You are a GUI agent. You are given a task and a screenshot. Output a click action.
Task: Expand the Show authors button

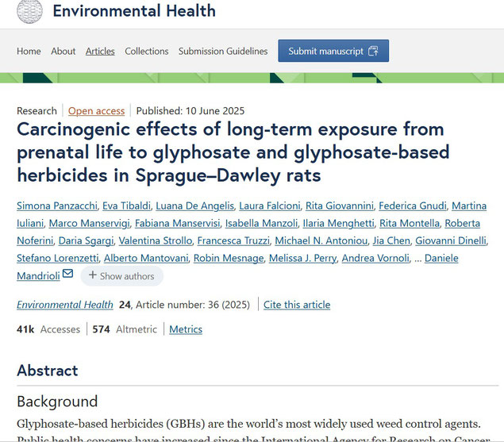click(x=121, y=276)
